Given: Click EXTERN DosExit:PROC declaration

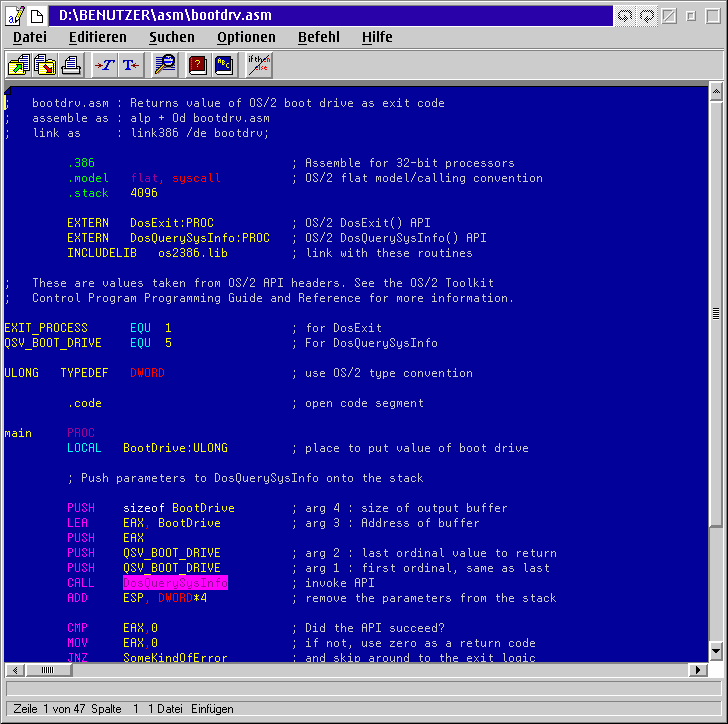Looking at the screenshot, I should pyautogui.click(x=140, y=223).
